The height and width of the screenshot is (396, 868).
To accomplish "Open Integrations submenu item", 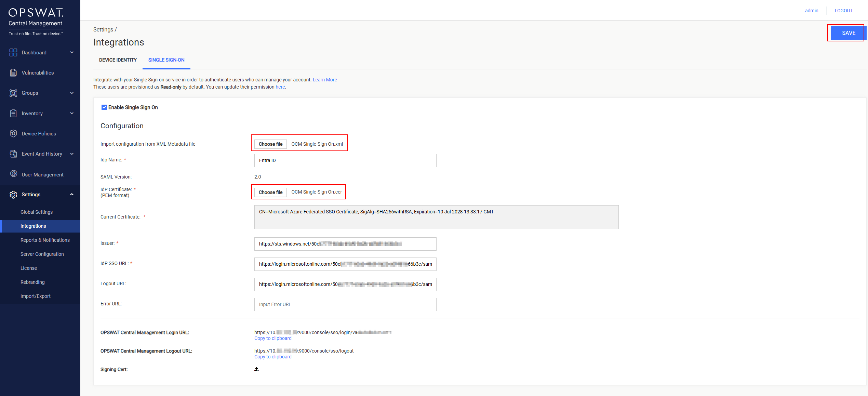I will [33, 226].
